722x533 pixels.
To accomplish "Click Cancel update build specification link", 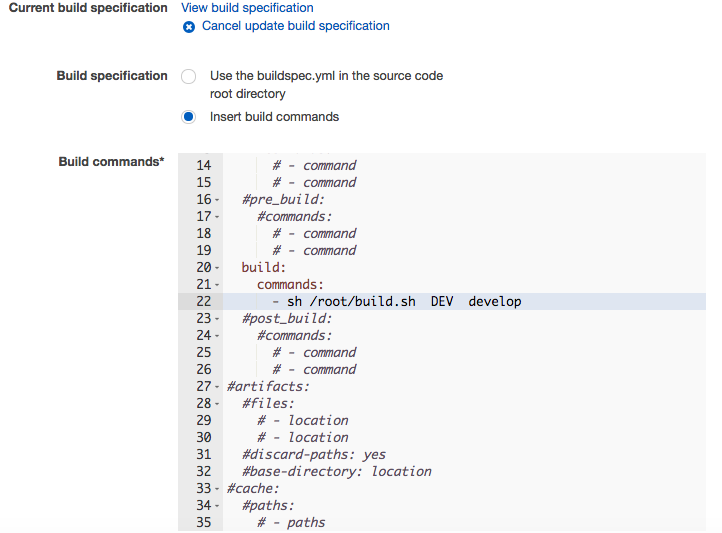I will coord(295,26).
